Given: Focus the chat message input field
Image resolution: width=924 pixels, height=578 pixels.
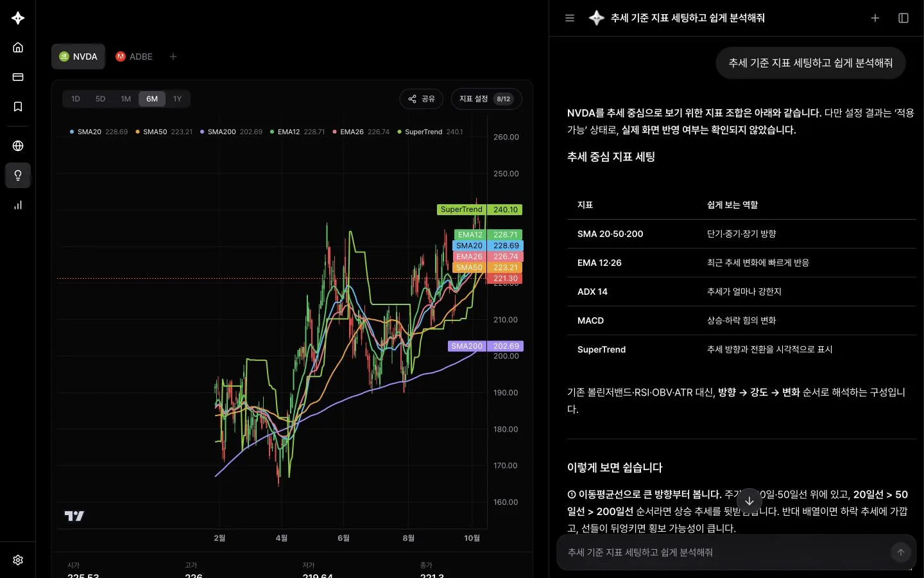Looking at the screenshot, I should (725, 552).
